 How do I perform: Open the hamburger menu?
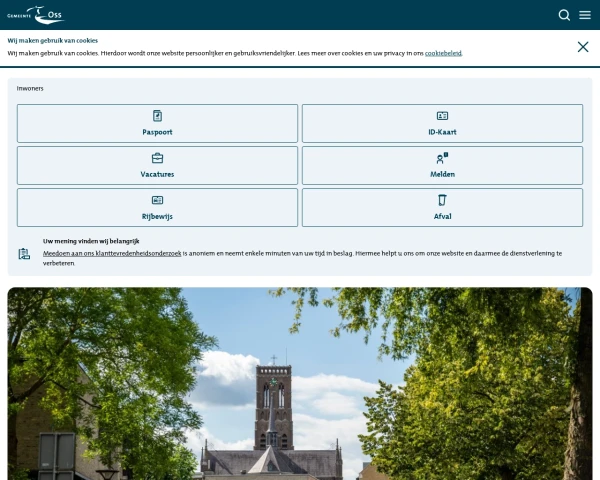point(585,15)
